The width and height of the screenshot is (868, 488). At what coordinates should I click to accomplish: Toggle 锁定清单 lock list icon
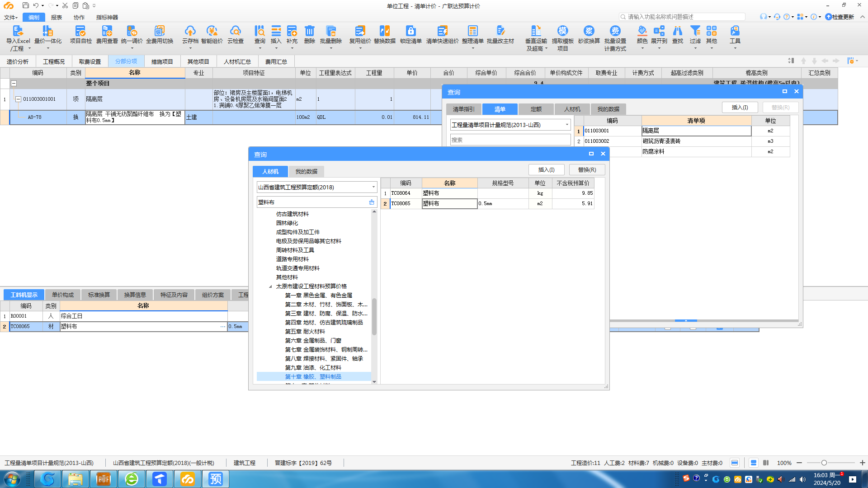click(x=410, y=35)
